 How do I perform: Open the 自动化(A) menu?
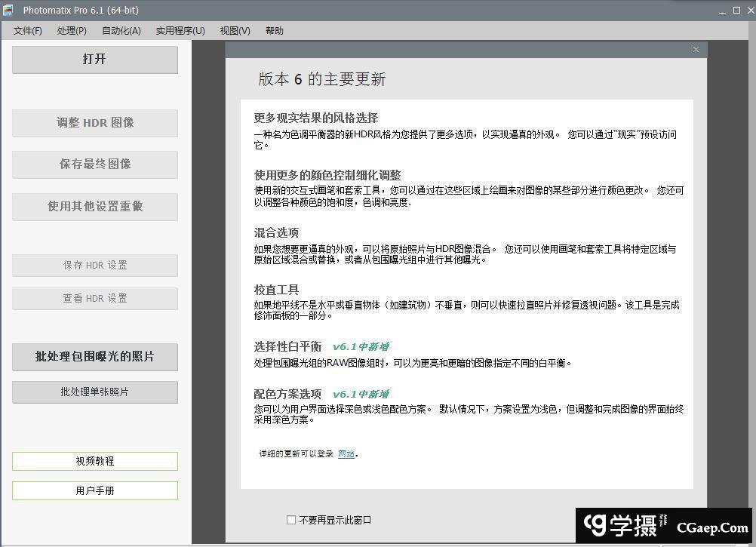tap(121, 31)
